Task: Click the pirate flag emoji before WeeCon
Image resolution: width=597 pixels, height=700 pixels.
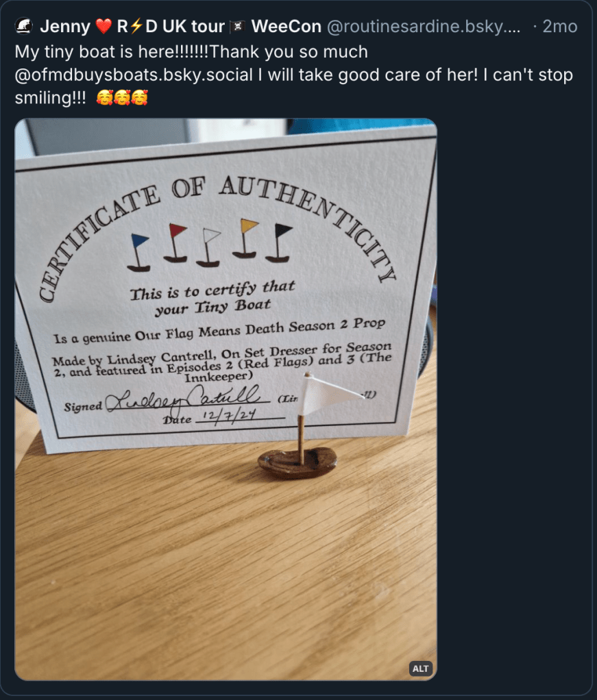Action: pos(236,27)
